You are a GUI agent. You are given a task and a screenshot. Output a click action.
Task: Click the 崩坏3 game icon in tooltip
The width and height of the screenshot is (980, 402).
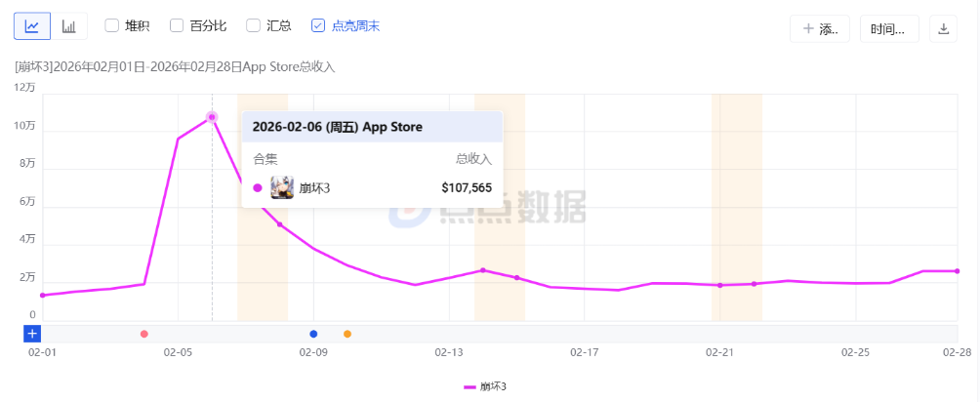[x=282, y=187]
